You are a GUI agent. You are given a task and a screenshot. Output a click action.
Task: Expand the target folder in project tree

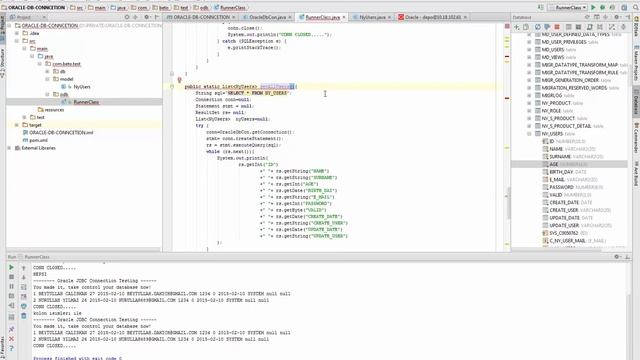(17, 125)
